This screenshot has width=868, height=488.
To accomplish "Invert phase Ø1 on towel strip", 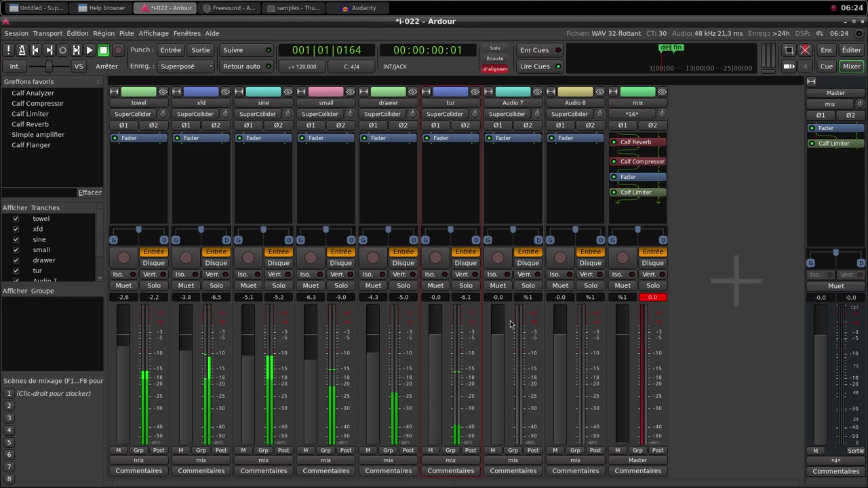I will (123, 125).
